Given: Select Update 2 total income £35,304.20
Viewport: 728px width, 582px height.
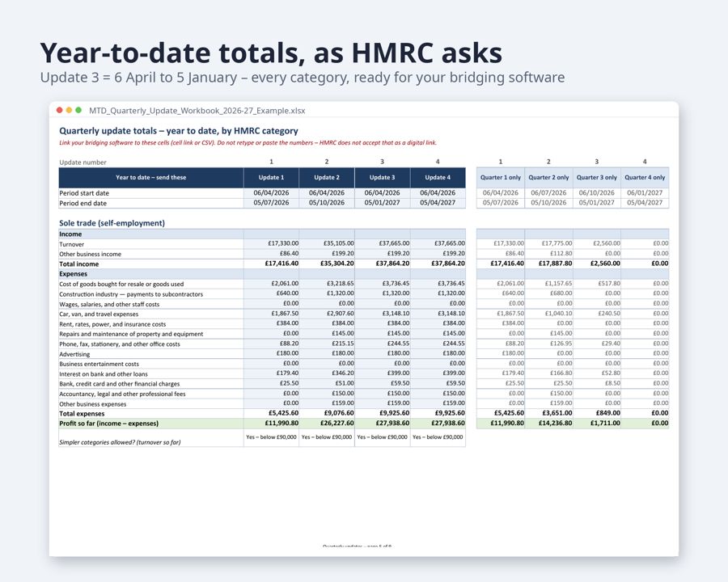Looking at the screenshot, I should click(x=327, y=264).
